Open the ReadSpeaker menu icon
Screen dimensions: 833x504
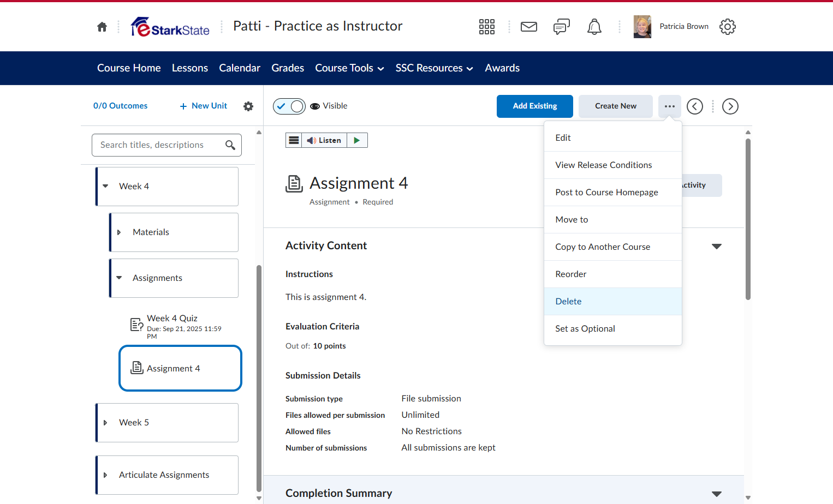point(294,140)
